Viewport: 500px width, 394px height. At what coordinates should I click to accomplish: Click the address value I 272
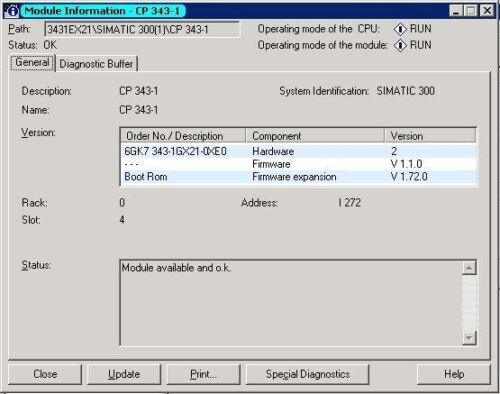pos(349,203)
